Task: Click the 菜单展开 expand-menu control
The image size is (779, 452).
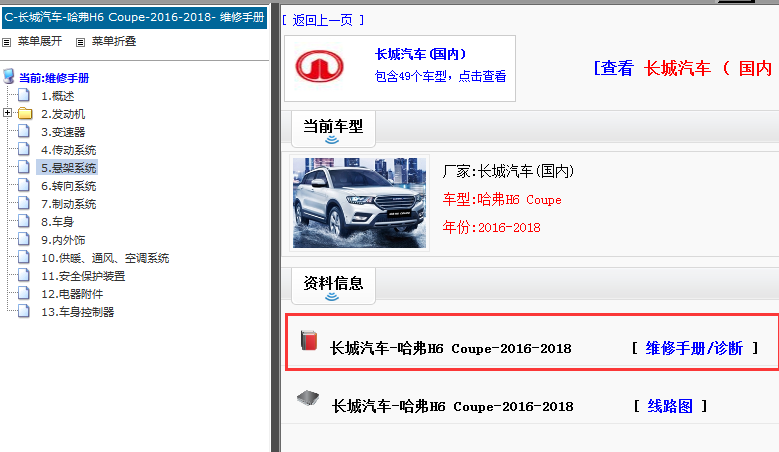Action: [x=40, y=41]
